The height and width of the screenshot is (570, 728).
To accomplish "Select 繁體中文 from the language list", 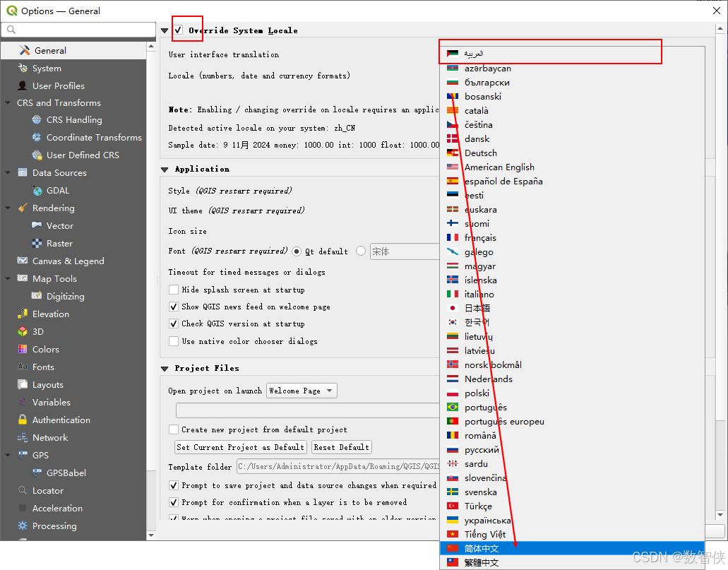I will point(572,562).
